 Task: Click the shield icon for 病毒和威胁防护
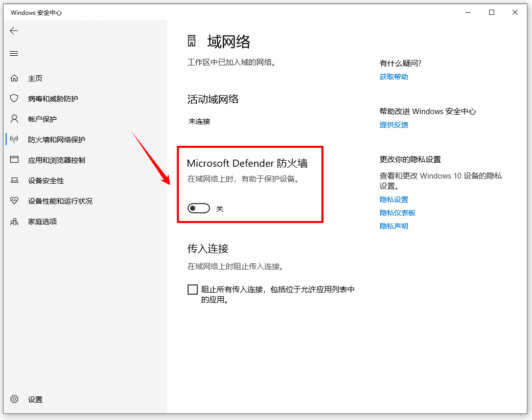coord(14,98)
